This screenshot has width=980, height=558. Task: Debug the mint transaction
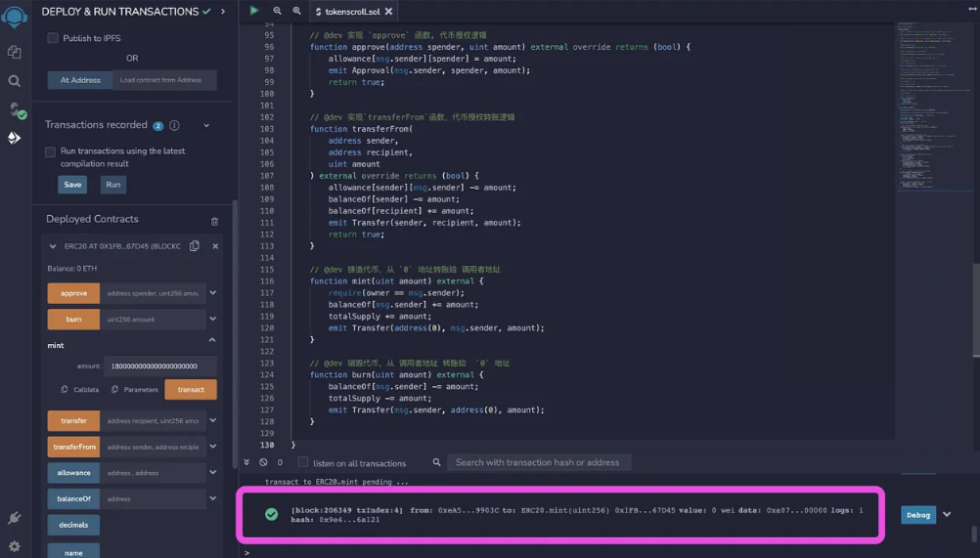pyautogui.click(x=918, y=515)
